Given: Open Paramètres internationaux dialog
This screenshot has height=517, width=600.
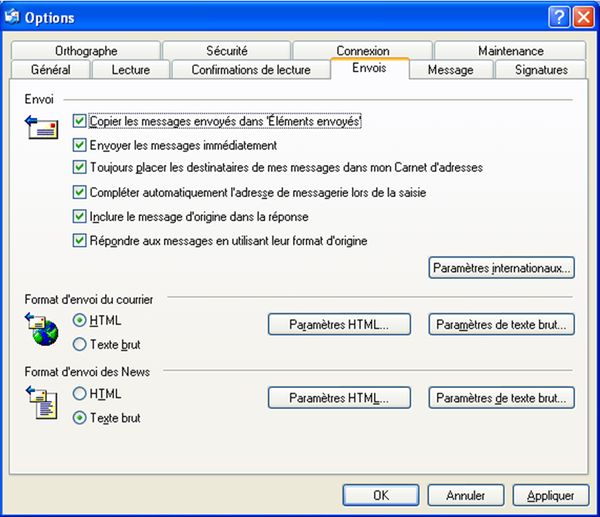Looking at the screenshot, I should (x=501, y=268).
